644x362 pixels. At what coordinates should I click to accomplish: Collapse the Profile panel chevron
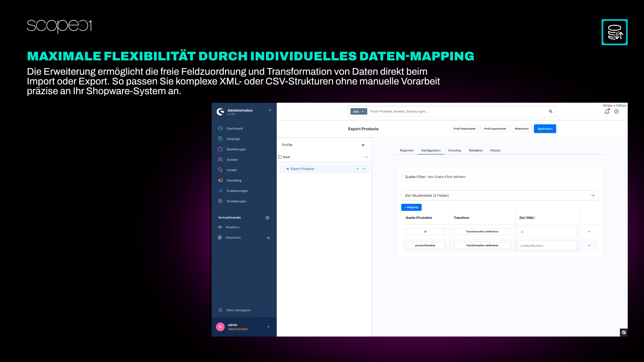[x=363, y=145]
